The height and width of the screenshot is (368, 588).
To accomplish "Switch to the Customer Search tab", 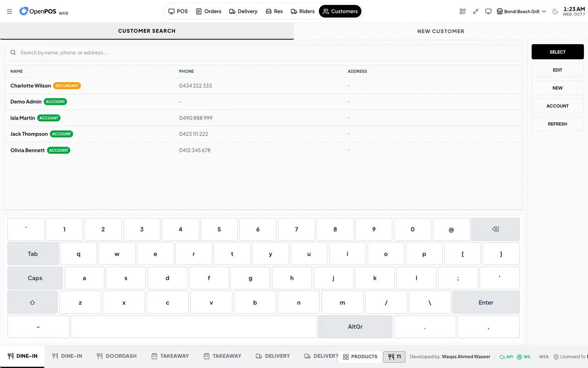I will [x=147, y=31].
